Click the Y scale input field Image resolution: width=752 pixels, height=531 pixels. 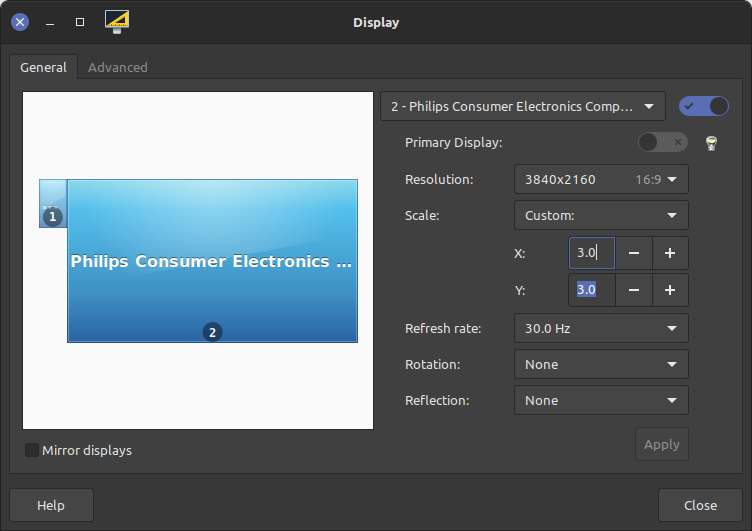pyautogui.click(x=592, y=290)
